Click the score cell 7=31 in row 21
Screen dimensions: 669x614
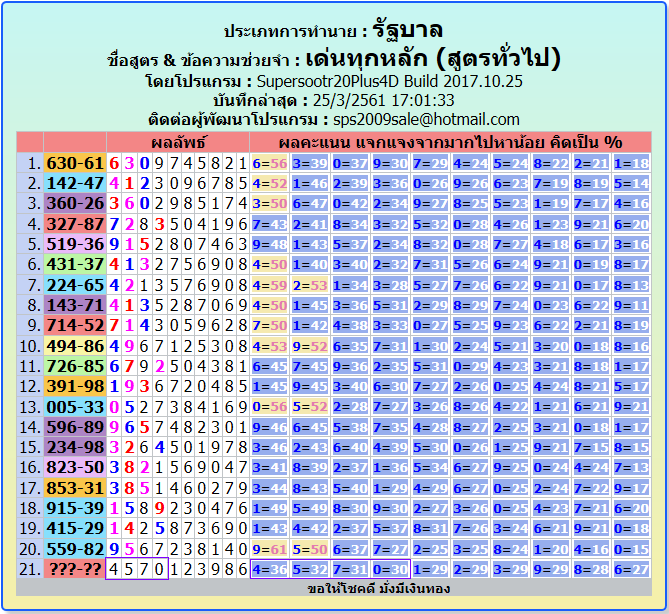(x=350, y=569)
